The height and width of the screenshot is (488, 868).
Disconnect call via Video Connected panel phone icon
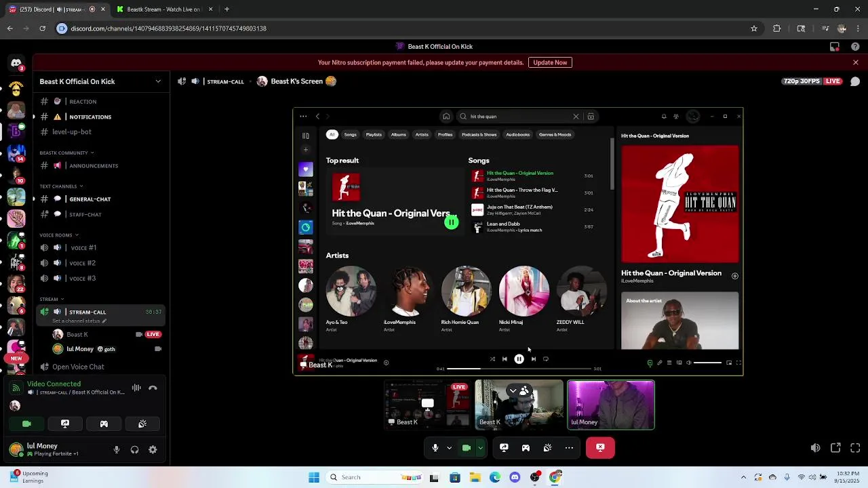click(x=153, y=388)
